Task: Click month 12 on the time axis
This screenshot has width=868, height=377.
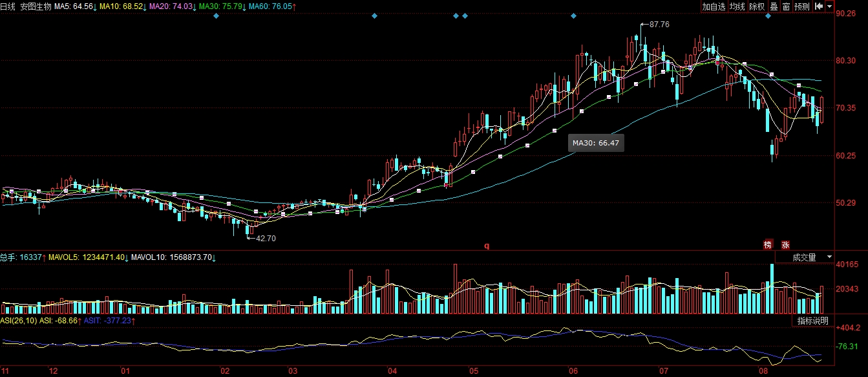Action: pos(54,372)
